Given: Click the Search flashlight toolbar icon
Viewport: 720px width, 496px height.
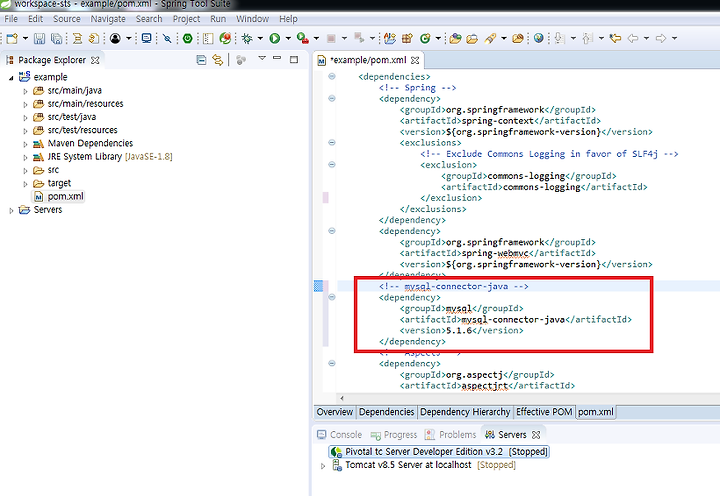Looking at the screenshot, I should pyautogui.click(x=490, y=39).
